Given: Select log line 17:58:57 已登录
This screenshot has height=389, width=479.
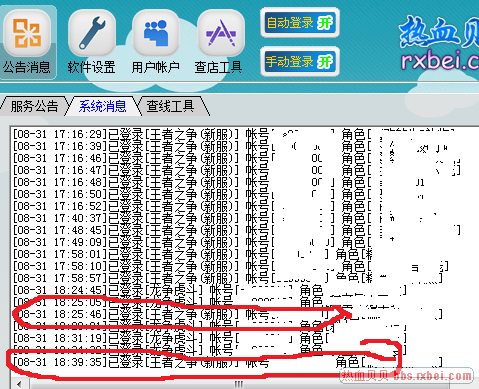Looking at the screenshot, I should (x=228, y=278).
